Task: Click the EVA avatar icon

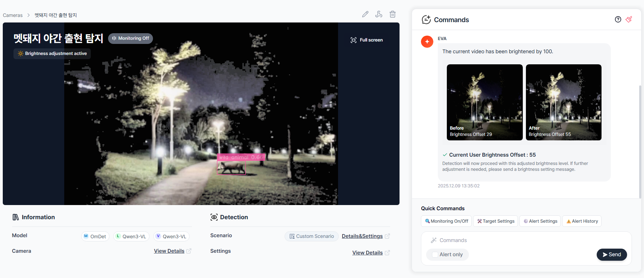Action: pyautogui.click(x=427, y=42)
